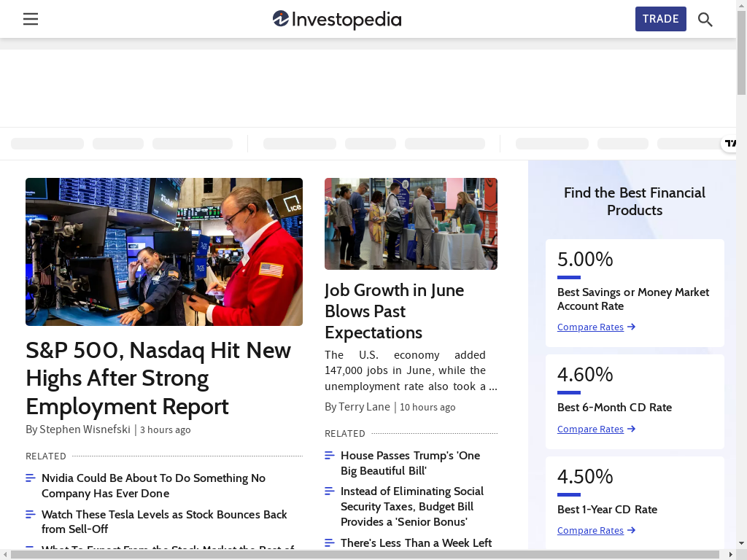Click the job growth article summary text

point(411,370)
